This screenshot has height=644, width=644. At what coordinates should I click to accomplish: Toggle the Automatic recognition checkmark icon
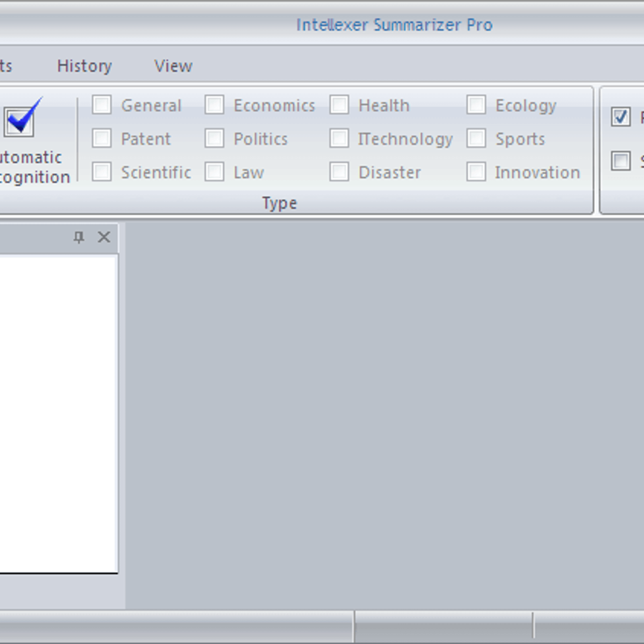tap(22, 118)
